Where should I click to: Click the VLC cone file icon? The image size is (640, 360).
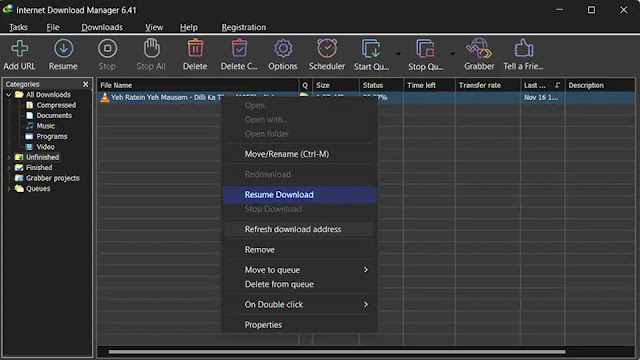(105, 97)
